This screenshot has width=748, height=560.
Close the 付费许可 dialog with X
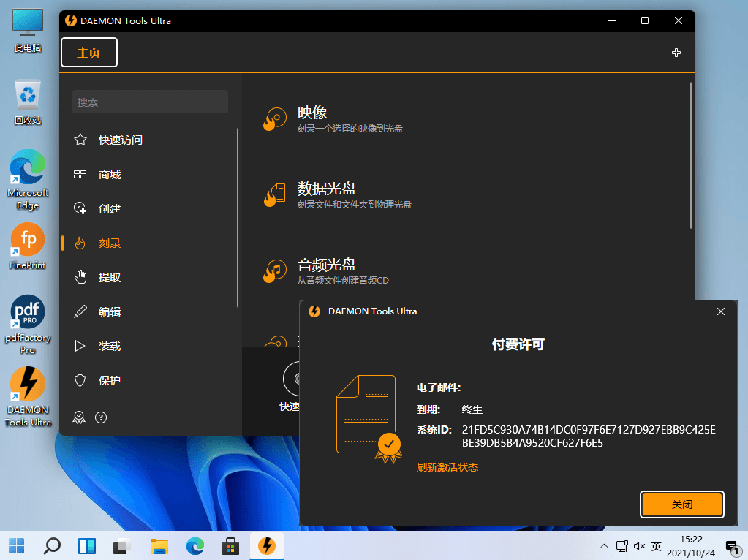(721, 311)
